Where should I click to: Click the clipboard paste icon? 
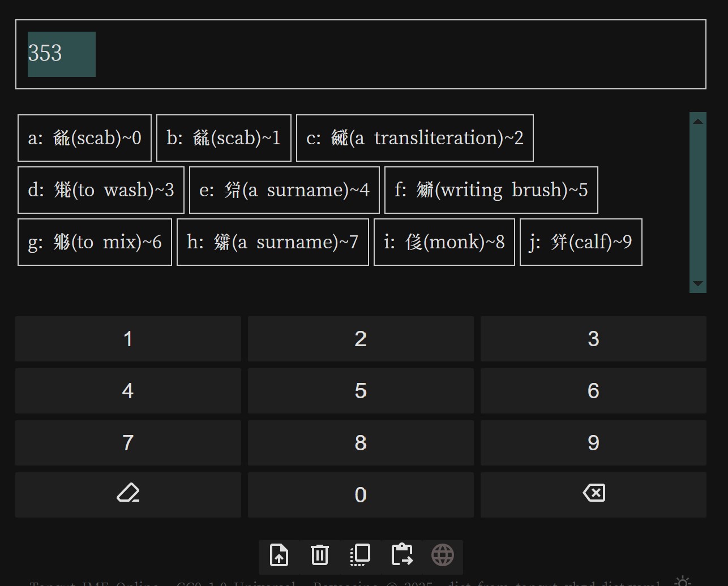[401, 555]
